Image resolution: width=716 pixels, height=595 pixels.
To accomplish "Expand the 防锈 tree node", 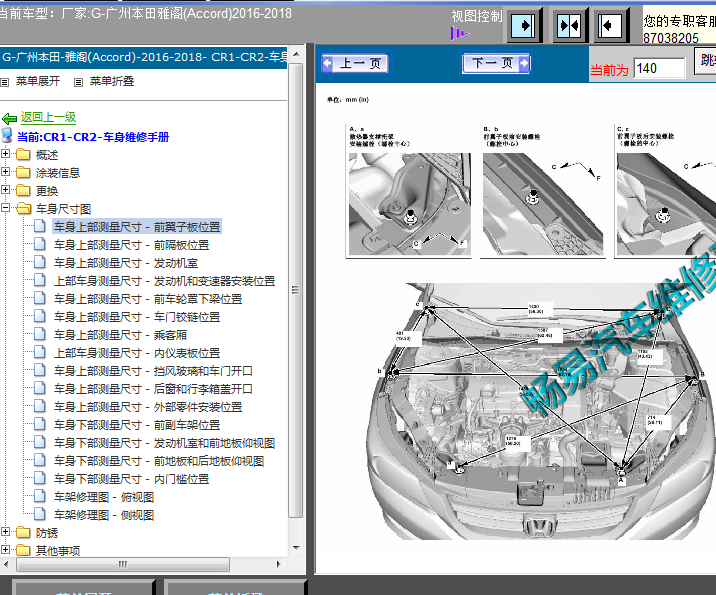I will pyautogui.click(x=5, y=532).
